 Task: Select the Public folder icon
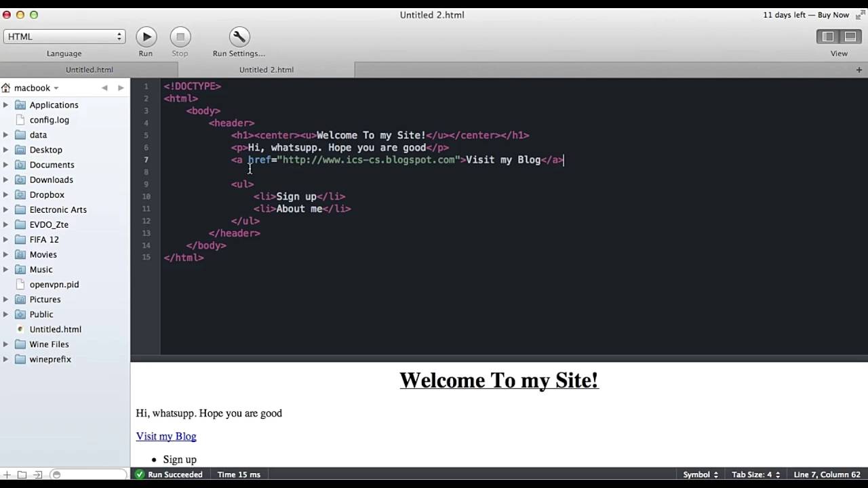point(20,314)
